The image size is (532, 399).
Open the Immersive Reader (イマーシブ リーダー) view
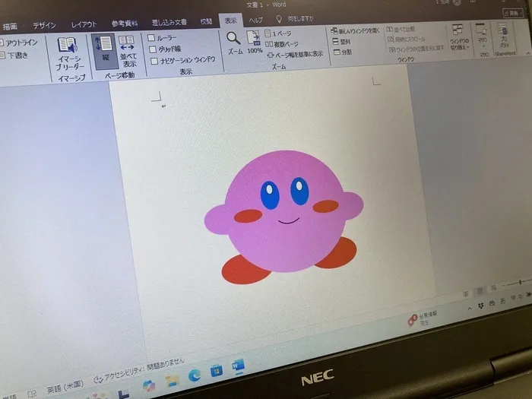69,54
